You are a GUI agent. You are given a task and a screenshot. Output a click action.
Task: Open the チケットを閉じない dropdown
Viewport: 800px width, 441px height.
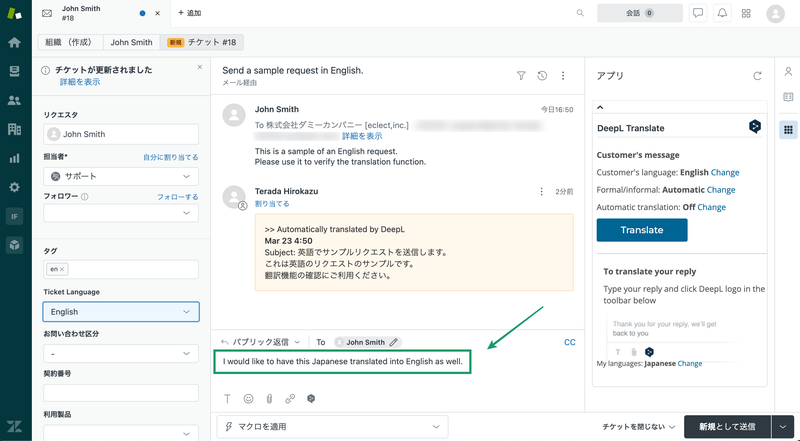coord(639,427)
